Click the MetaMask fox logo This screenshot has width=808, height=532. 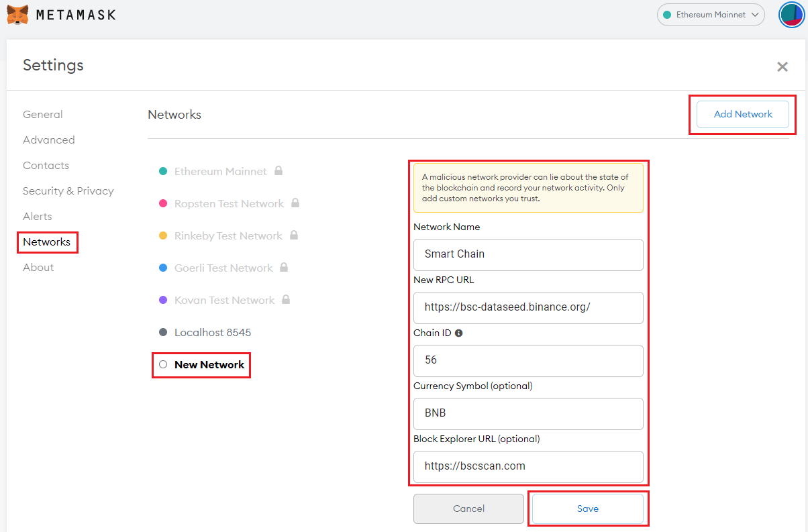[17, 14]
